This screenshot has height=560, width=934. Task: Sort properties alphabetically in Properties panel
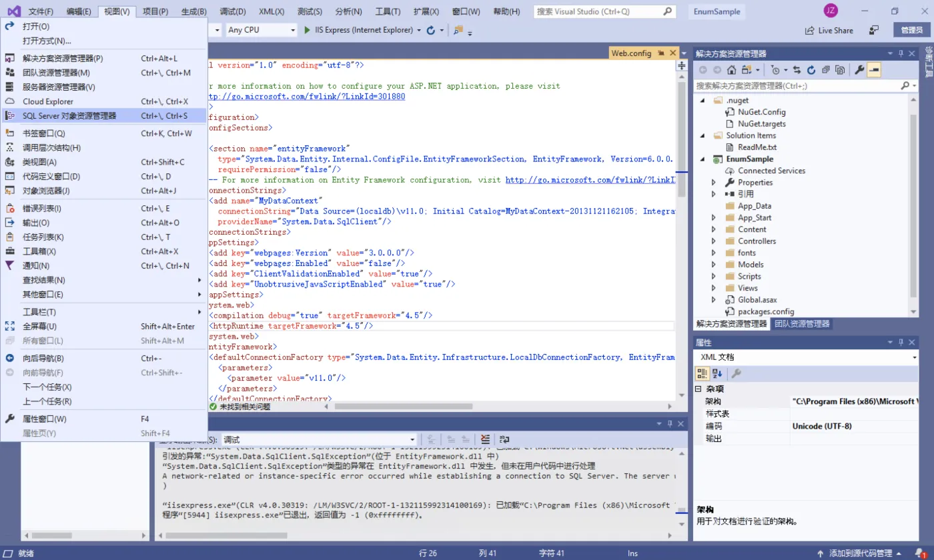(x=717, y=373)
